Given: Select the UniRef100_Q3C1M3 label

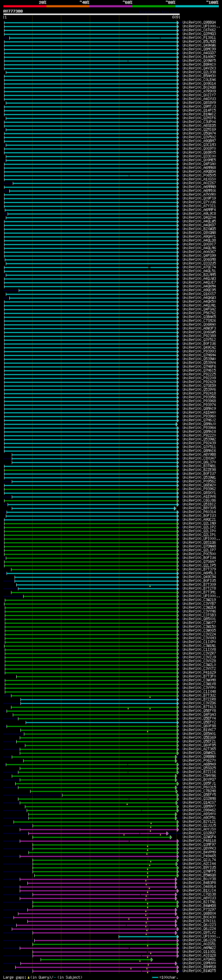Looking at the screenshot, I should 199,145.
